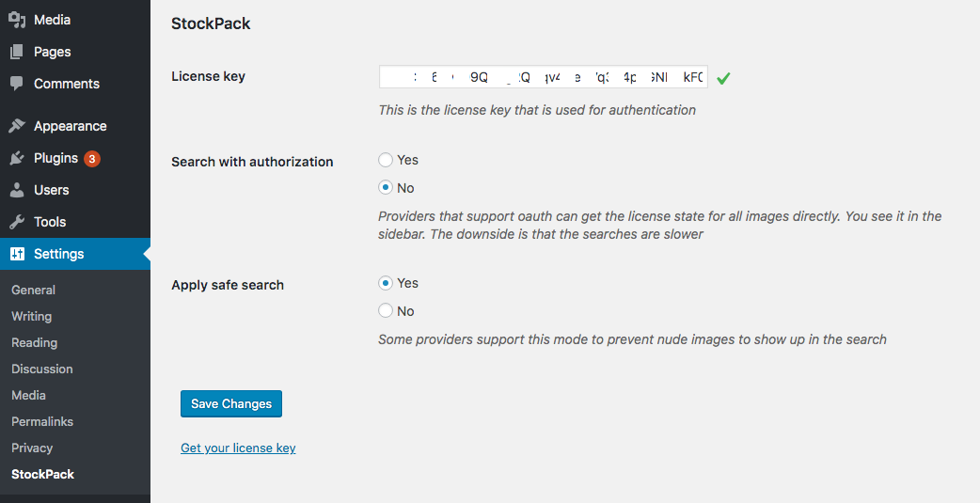Click the Plugins update count badge
This screenshot has width=980, height=503.
(x=91, y=159)
